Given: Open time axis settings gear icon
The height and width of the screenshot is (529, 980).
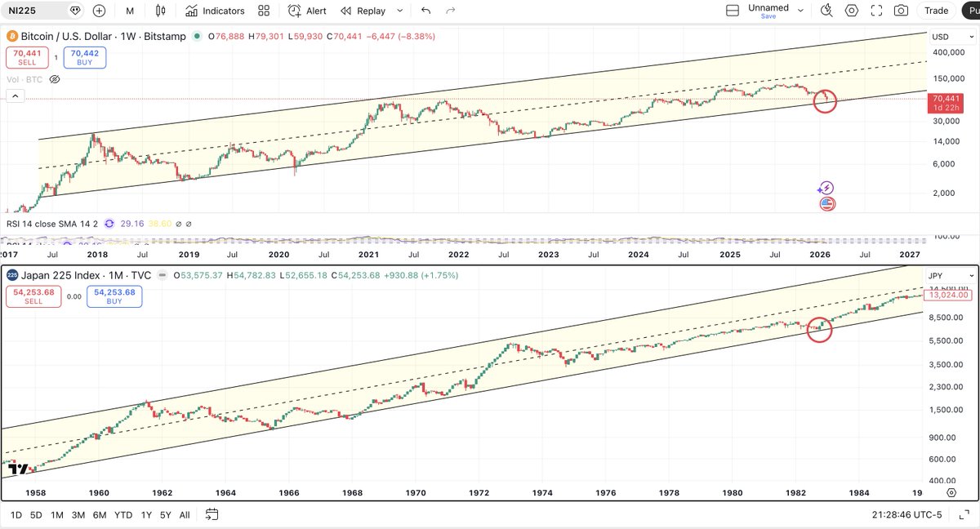Looking at the screenshot, I should (x=952, y=493).
